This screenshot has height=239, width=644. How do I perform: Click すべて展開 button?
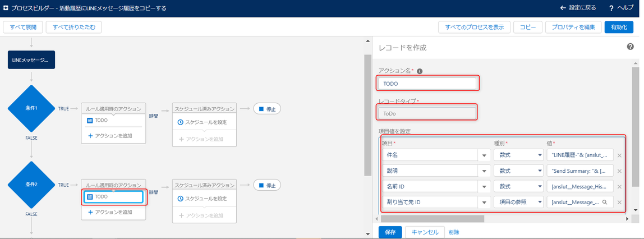tap(22, 27)
